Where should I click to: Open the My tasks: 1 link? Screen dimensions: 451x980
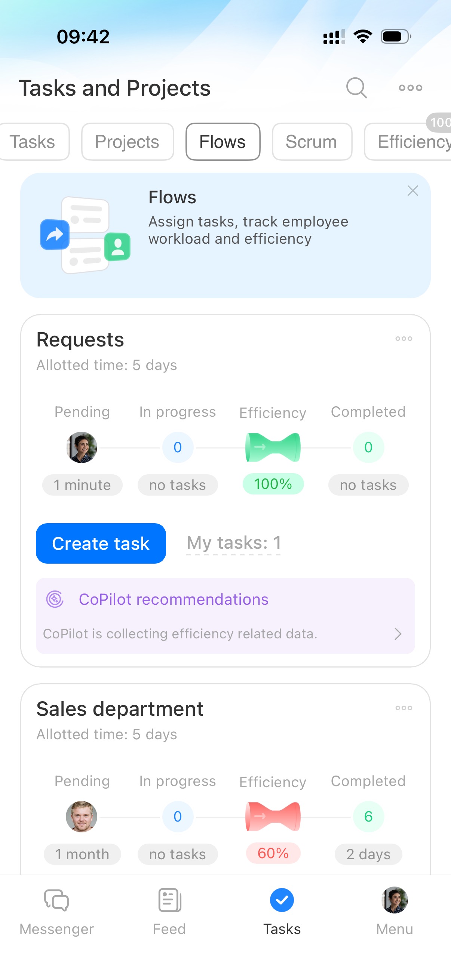coord(233,543)
